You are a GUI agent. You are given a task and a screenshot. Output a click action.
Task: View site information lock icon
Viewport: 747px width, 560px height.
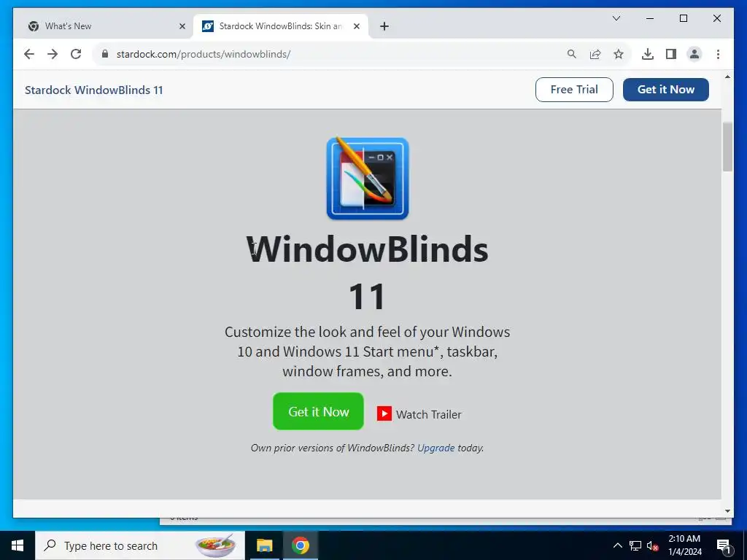point(105,54)
